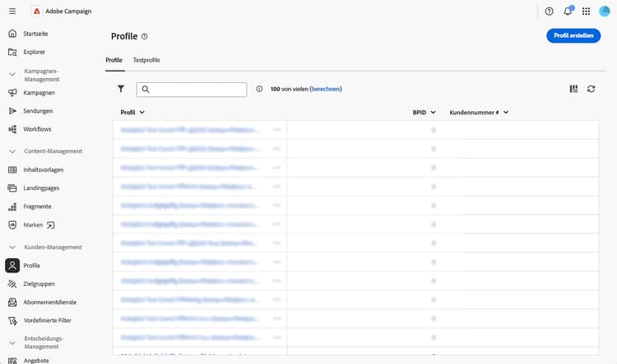The image size is (617, 364).
Task: Click the Angebote icon
Action: [x=12, y=361]
